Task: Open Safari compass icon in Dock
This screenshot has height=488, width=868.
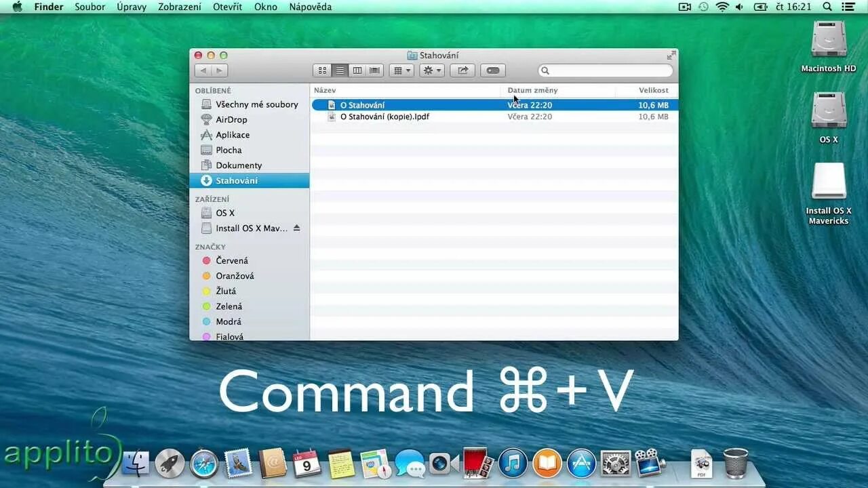Action: point(204,464)
